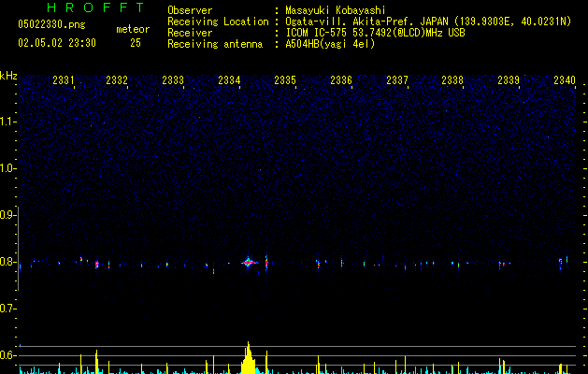Select the filename 05022330.png
This screenshot has height=374, width=588.
click(x=51, y=24)
